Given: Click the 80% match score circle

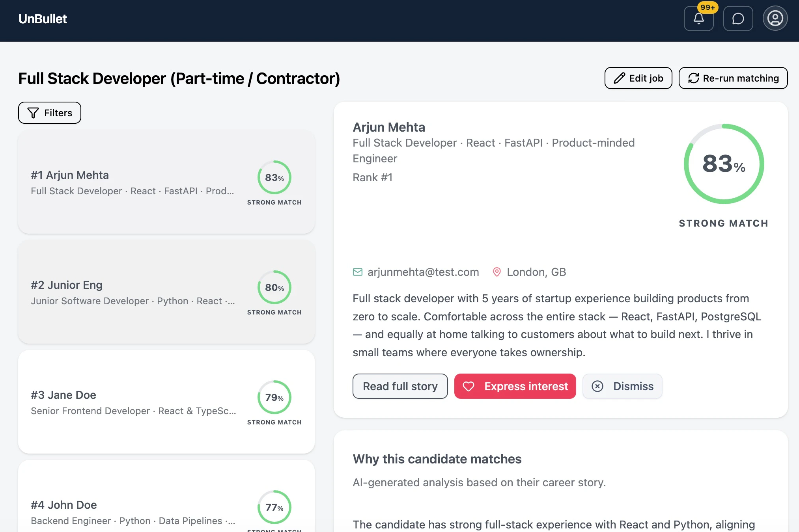Looking at the screenshot, I should (274, 287).
